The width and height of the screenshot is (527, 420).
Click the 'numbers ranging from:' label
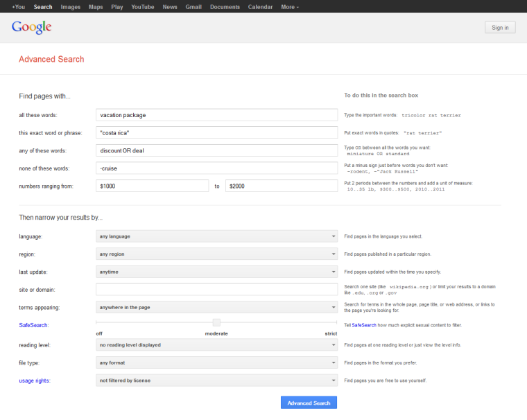[x=46, y=186]
